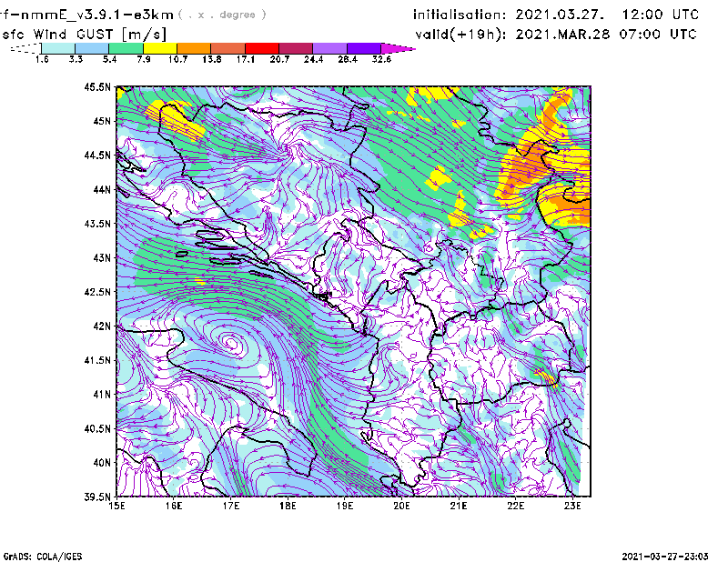Click the legend value 5.4
Image resolution: width=728 pixels, height=562 pixels.
[109, 59]
